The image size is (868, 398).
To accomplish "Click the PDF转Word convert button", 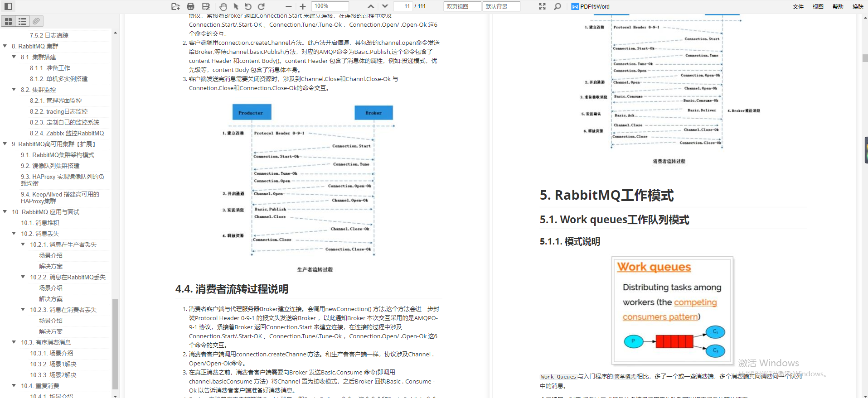I will 591,6.
